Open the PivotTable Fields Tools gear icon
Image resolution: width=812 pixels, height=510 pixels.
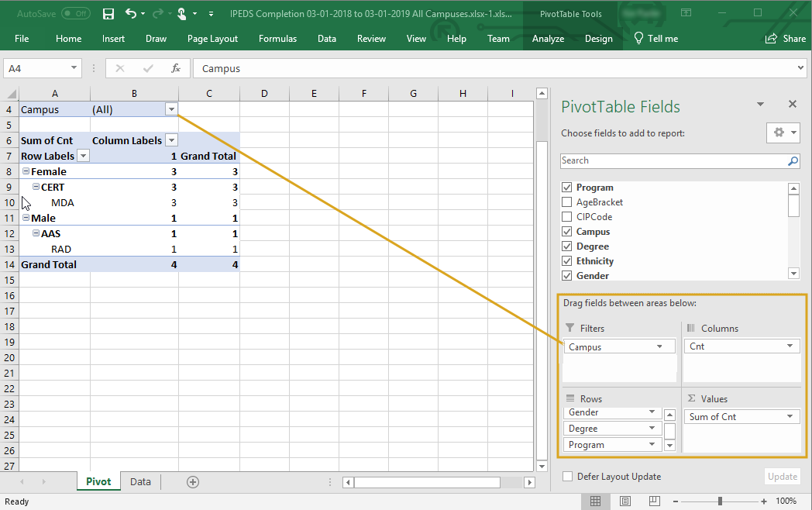click(x=778, y=133)
